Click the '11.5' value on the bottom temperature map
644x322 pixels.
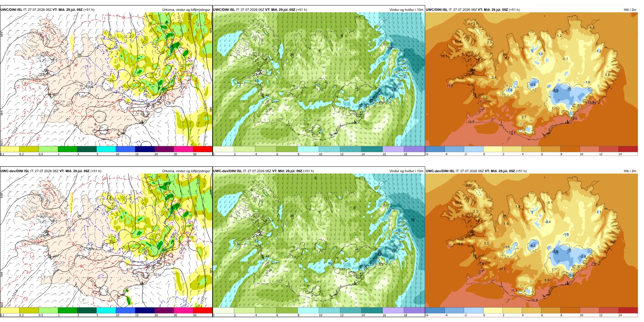535,300
